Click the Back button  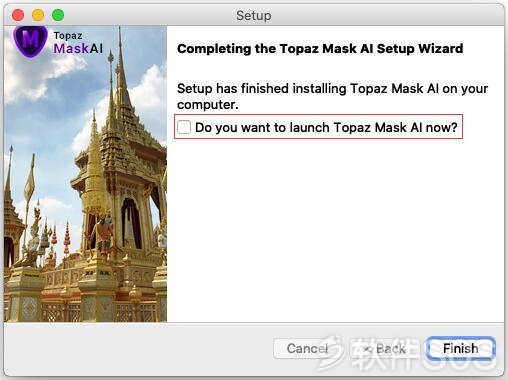[385, 349]
